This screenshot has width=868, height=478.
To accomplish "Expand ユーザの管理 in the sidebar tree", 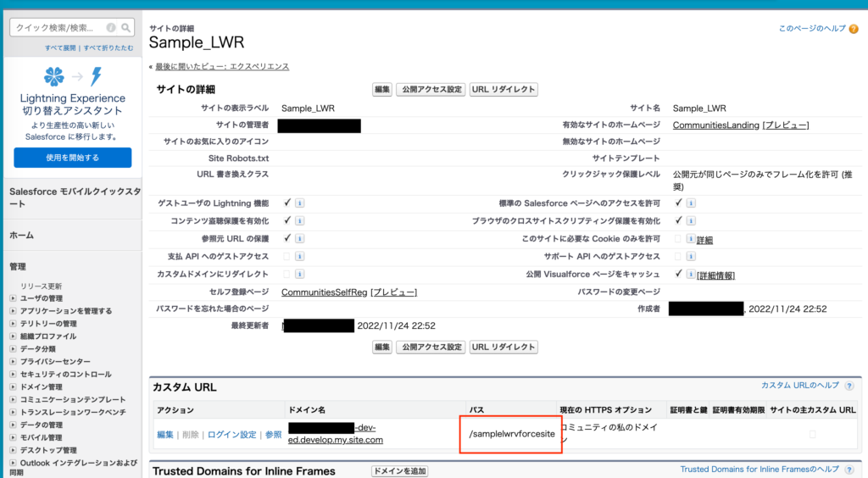I will [13, 298].
